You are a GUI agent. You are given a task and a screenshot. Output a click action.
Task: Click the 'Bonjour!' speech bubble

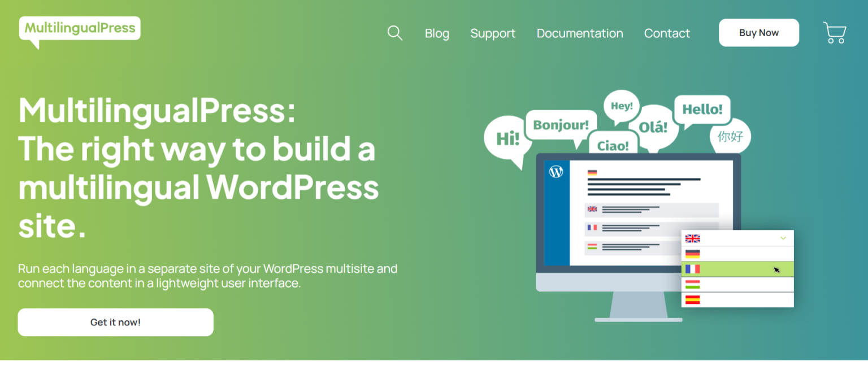coord(560,125)
